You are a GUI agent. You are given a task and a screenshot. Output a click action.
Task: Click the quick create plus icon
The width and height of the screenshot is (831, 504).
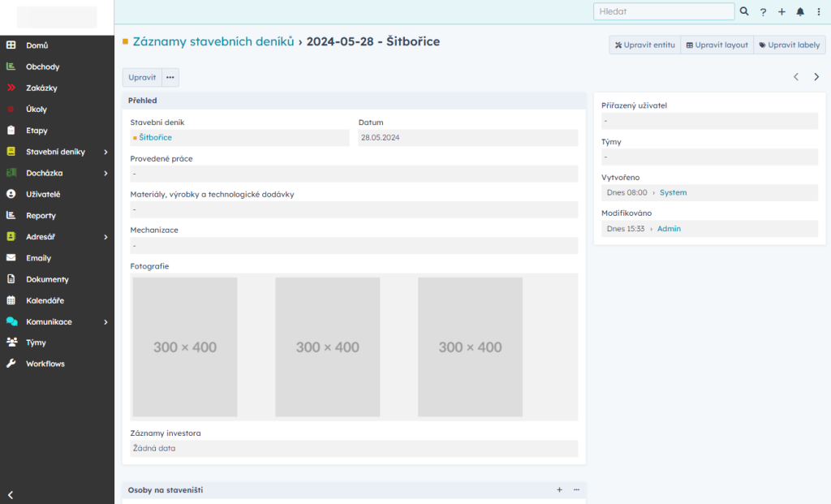[781, 11]
